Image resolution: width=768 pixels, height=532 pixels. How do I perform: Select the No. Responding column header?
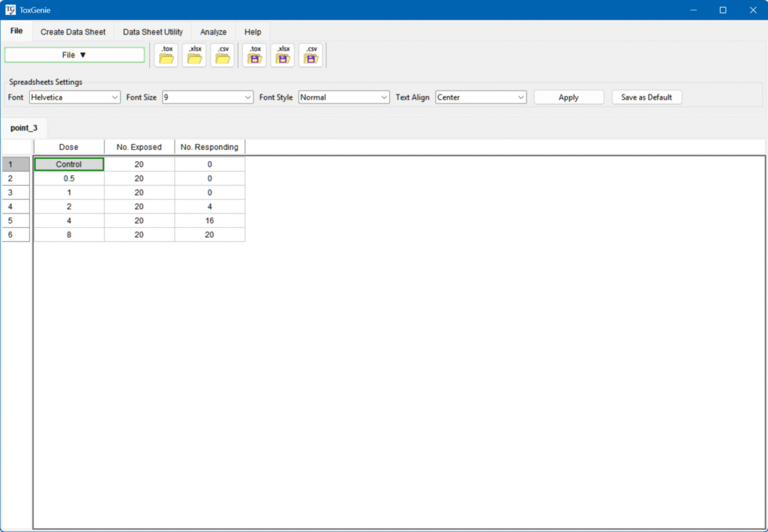click(209, 147)
